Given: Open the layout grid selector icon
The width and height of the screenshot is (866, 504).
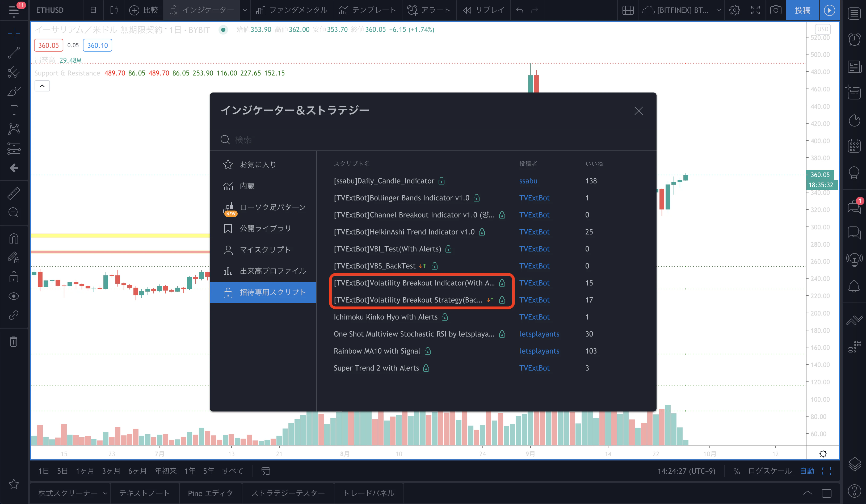Looking at the screenshot, I should tap(628, 10).
